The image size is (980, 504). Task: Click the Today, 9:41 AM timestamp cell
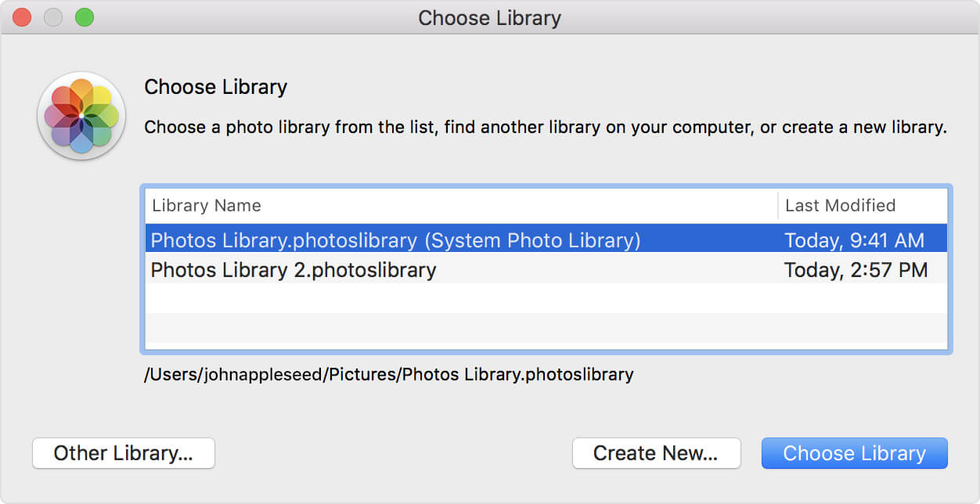click(856, 240)
